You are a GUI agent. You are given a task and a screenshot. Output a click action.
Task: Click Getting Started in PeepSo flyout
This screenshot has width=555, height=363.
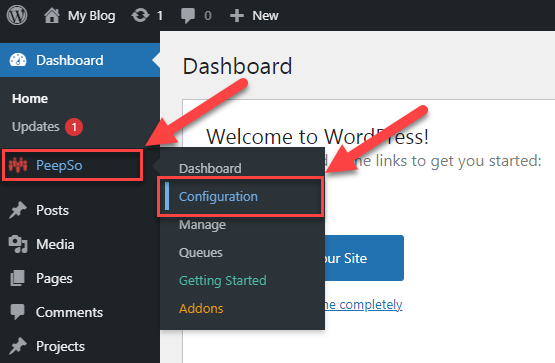point(223,281)
